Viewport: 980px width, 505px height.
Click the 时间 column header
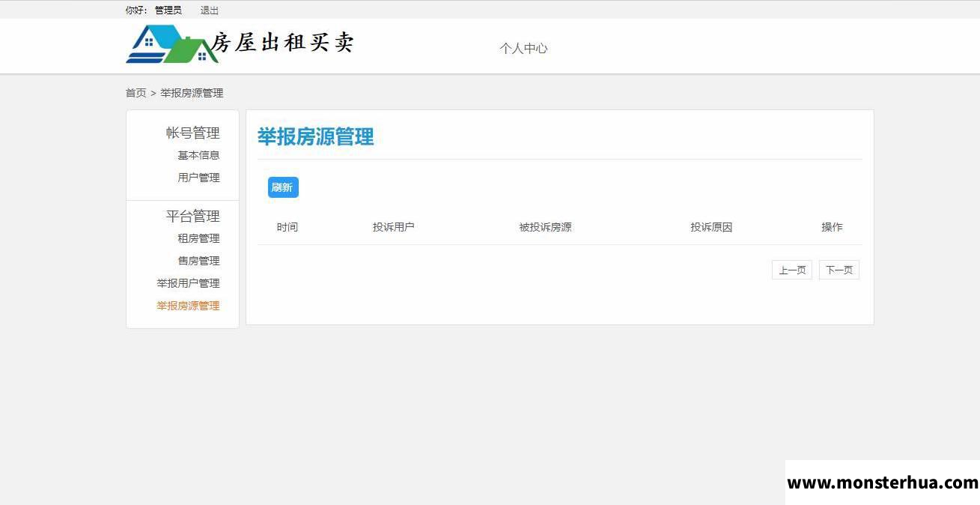287,227
